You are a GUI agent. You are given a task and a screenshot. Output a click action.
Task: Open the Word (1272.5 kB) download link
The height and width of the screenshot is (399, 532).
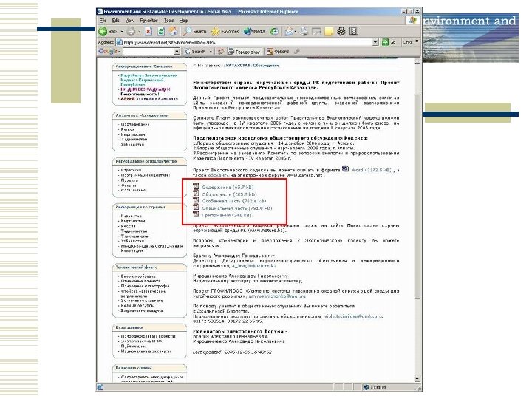click(x=372, y=170)
